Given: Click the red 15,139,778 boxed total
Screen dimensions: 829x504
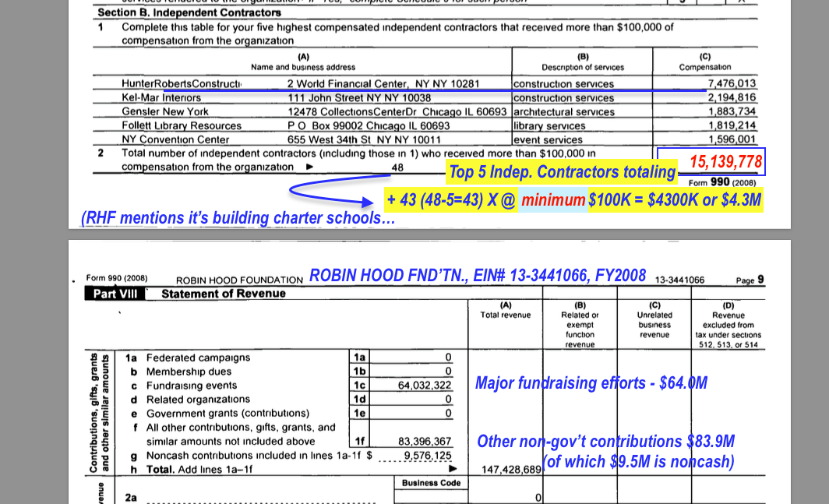Looking at the screenshot, I should tap(725, 163).
